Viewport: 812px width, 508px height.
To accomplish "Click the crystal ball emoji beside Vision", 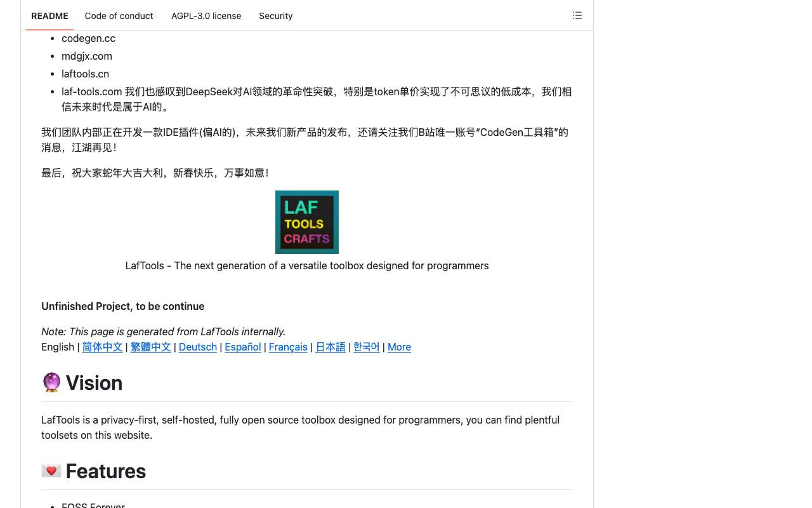I will tap(51, 382).
